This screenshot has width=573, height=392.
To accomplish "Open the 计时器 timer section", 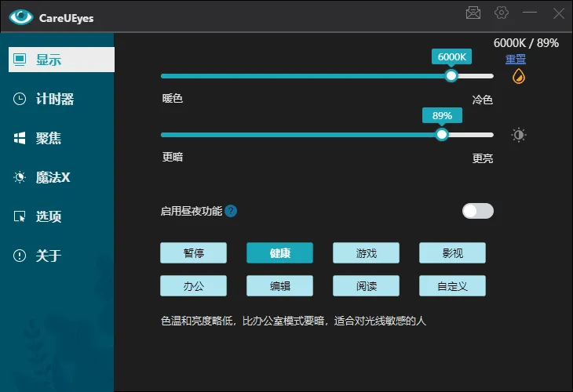I will pos(57,99).
